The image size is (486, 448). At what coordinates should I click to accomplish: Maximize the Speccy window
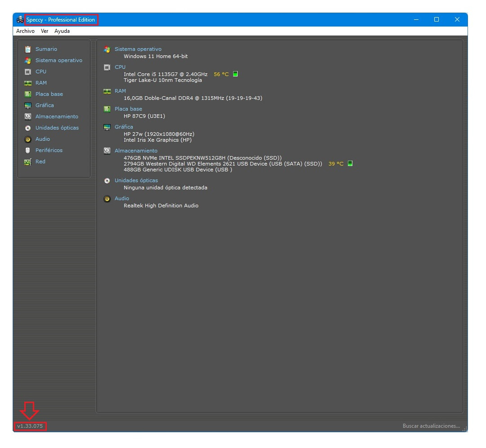(436, 19)
